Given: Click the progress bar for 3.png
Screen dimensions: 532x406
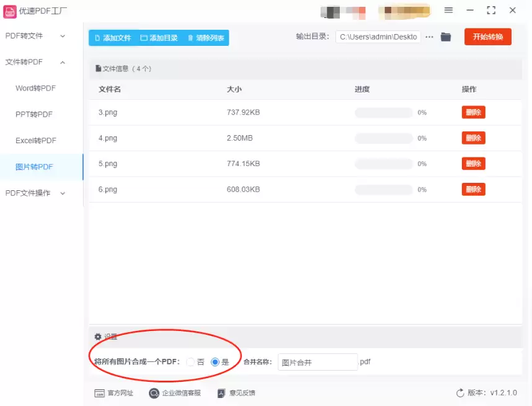Looking at the screenshot, I should pos(383,113).
